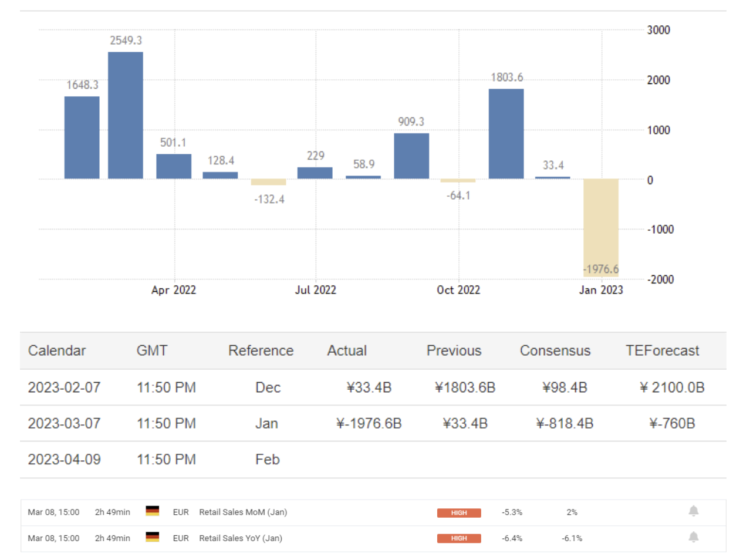Click the bell icon for Retail Sales MoM
This screenshot has width=750, height=560.
(693, 511)
